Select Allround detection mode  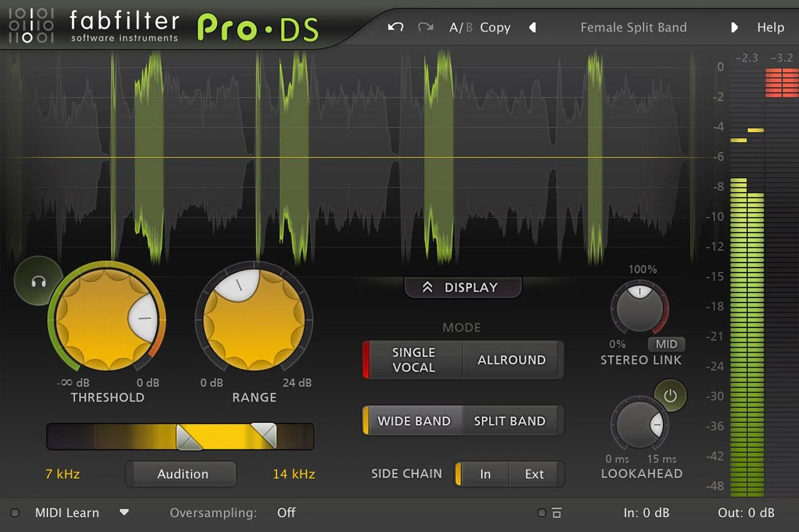512,360
